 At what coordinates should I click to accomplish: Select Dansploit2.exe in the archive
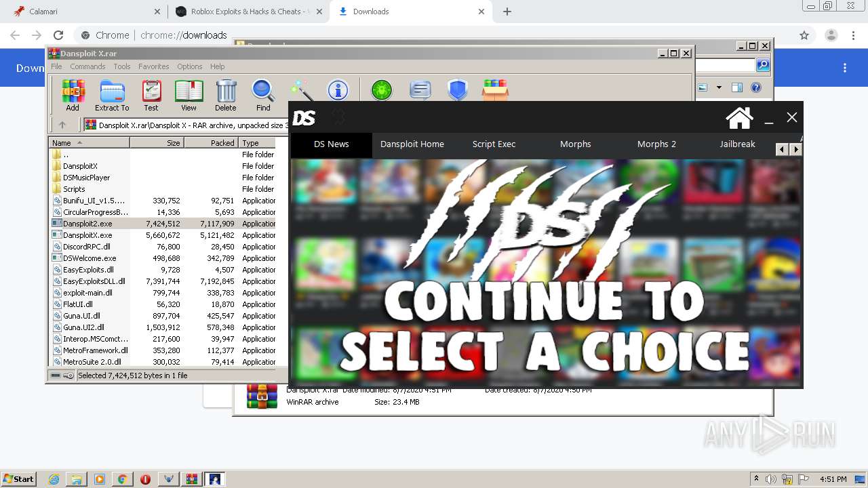(163, 224)
